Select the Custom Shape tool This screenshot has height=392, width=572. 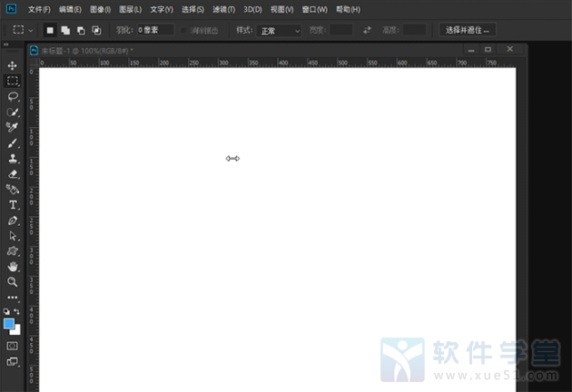(13, 251)
